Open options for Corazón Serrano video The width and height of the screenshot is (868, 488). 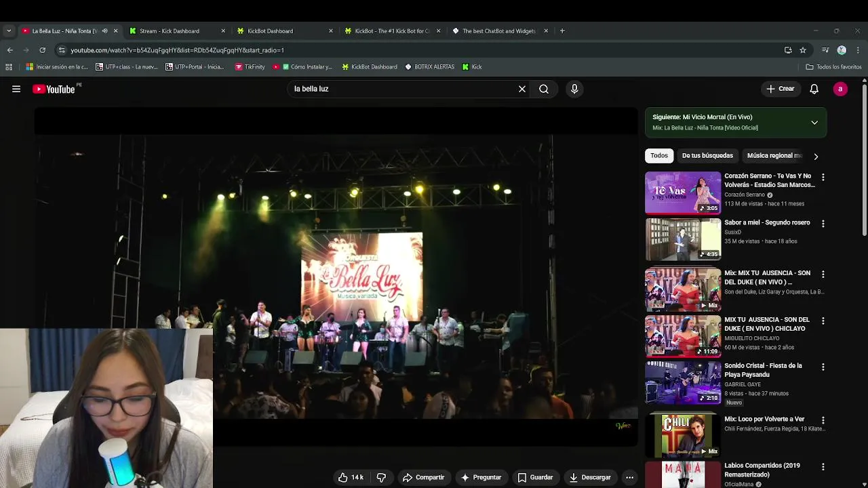click(x=823, y=177)
